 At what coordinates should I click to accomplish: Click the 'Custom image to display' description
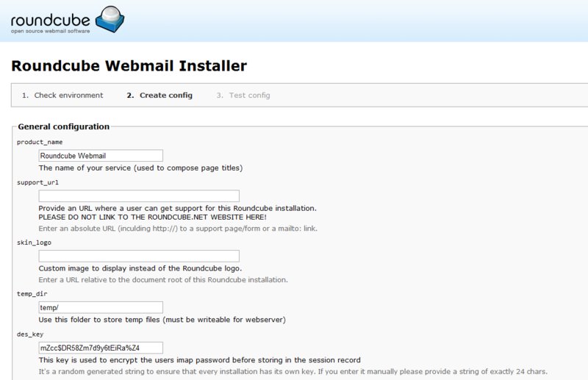[x=140, y=268]
